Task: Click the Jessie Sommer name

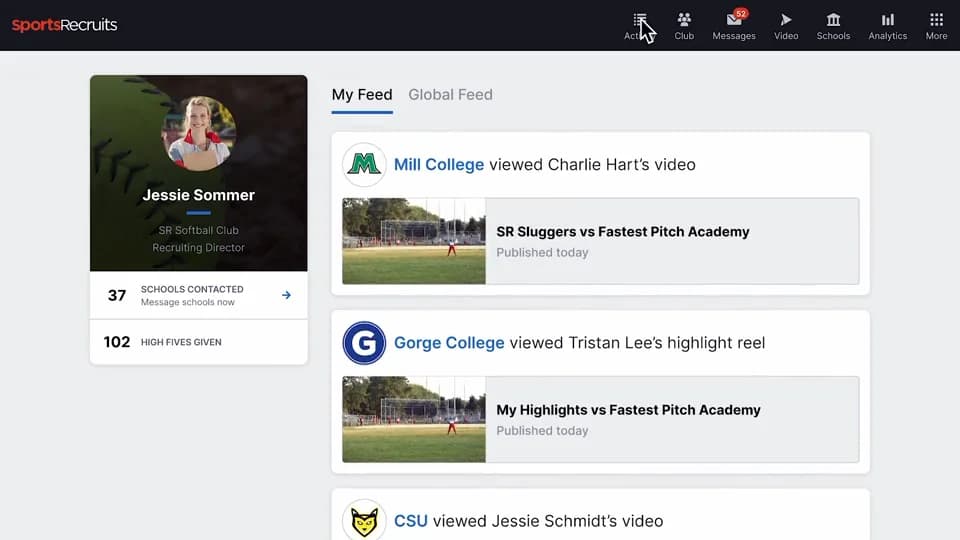Action: (198, 195)
